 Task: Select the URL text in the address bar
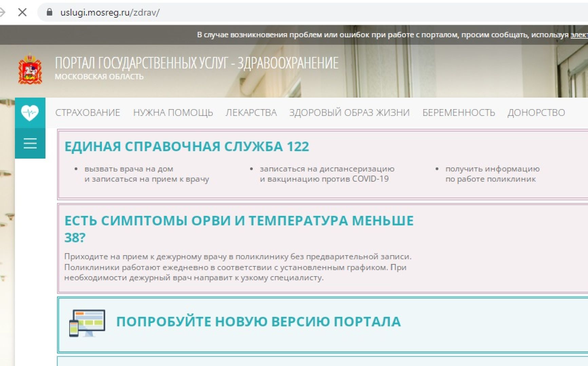110,12
